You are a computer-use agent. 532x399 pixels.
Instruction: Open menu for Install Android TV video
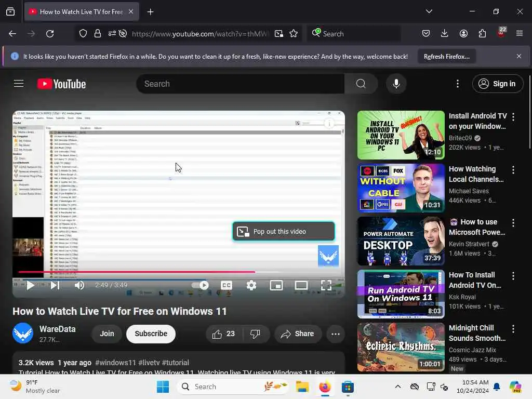(x=513, y=117)
